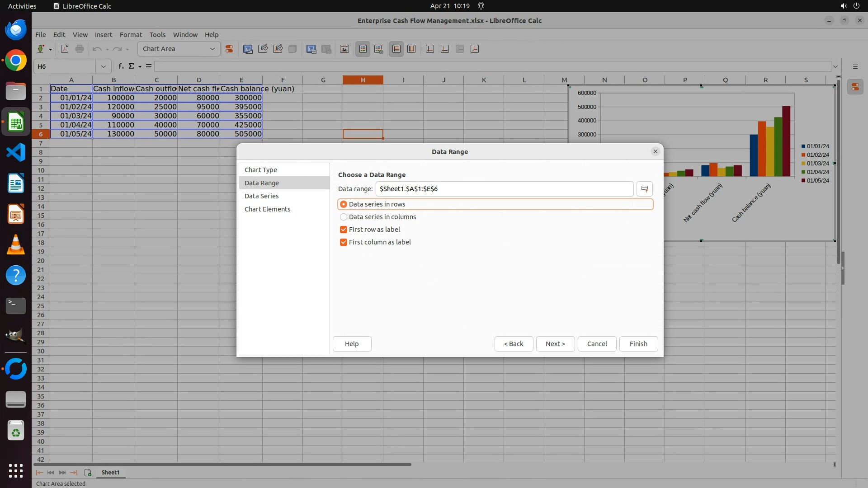Toggle Horizontal Grids toolbar icon
Image resolution: width=868 pixels, height=488 pixels.
click(x=396, y=49)
